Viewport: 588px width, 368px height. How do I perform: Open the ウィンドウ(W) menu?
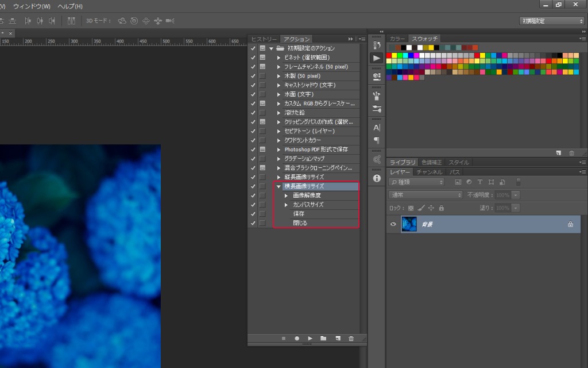pyautogui.click(x=32, y=6)
